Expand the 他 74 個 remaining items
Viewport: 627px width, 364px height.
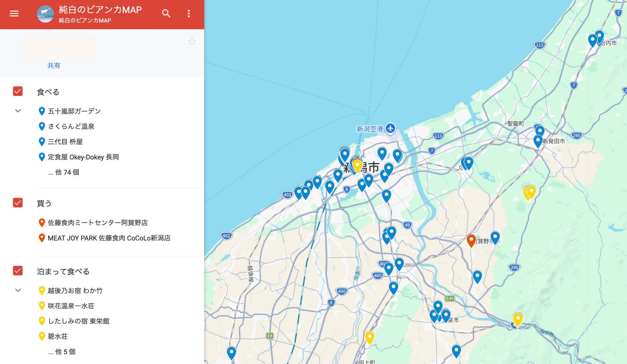coord(64,172)
